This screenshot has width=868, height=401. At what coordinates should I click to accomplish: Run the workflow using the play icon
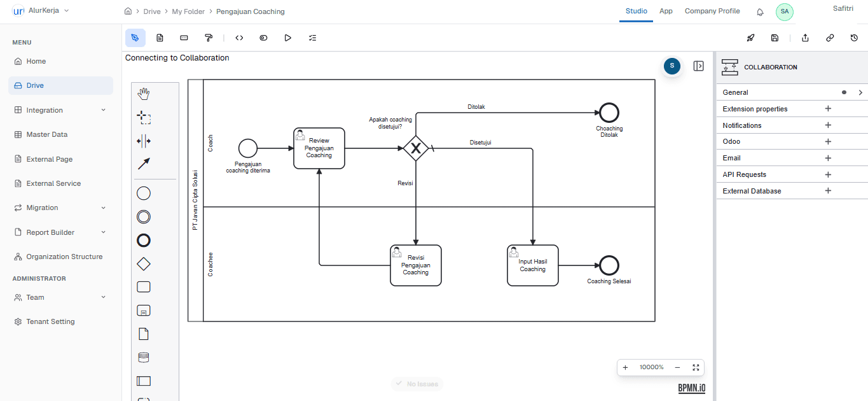(287, 38)
